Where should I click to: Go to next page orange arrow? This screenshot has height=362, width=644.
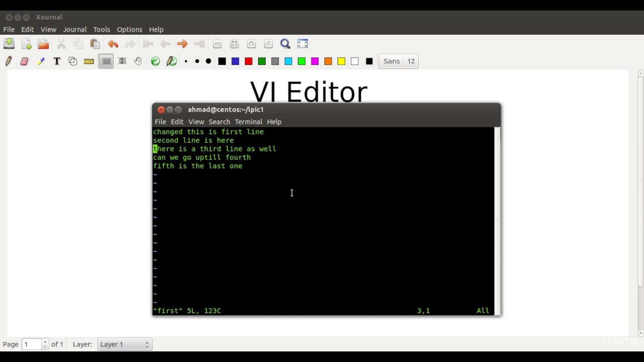click(x=182, y=44)
